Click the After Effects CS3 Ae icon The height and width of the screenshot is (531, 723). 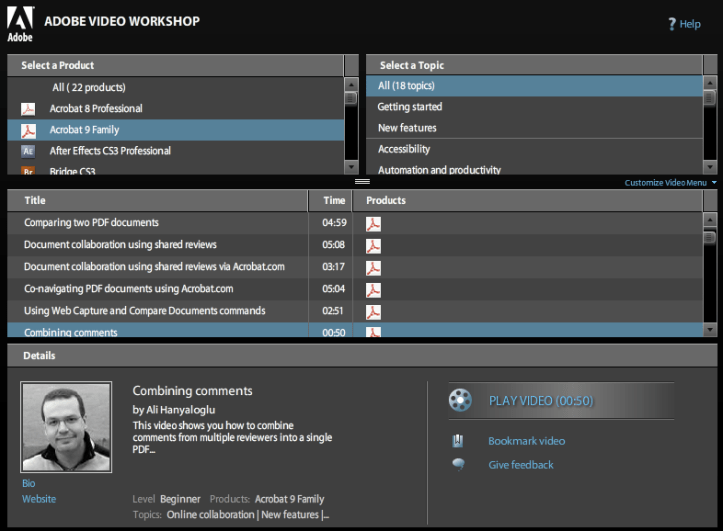(28, 151)
